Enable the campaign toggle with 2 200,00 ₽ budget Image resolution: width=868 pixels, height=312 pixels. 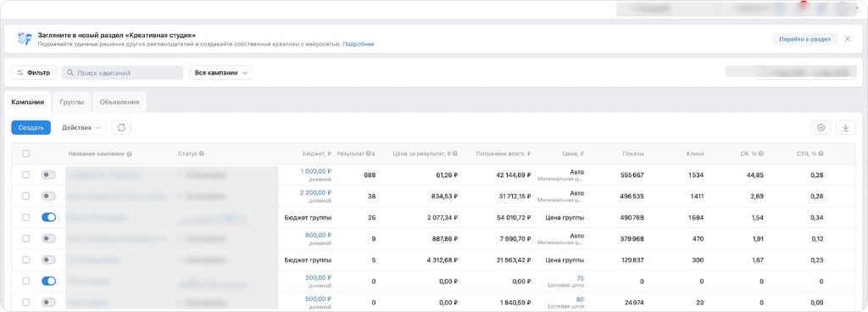coord(48,197)
